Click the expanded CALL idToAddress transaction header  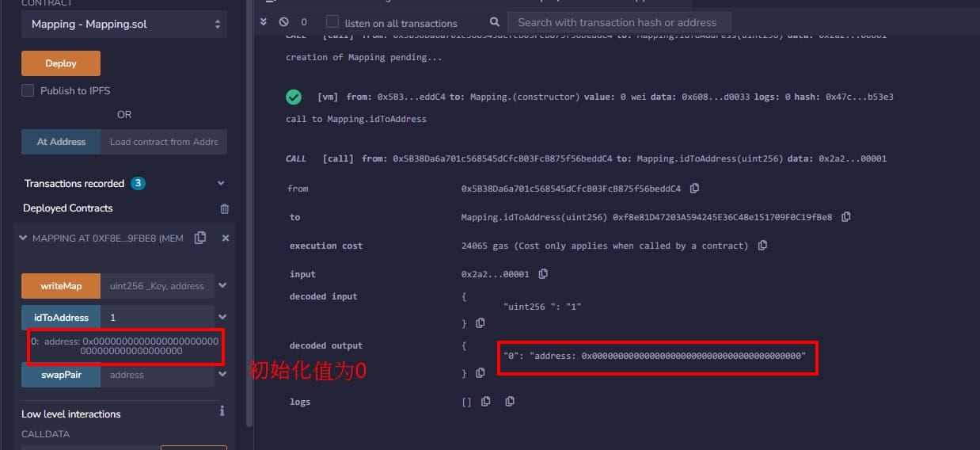coord(586,158)
